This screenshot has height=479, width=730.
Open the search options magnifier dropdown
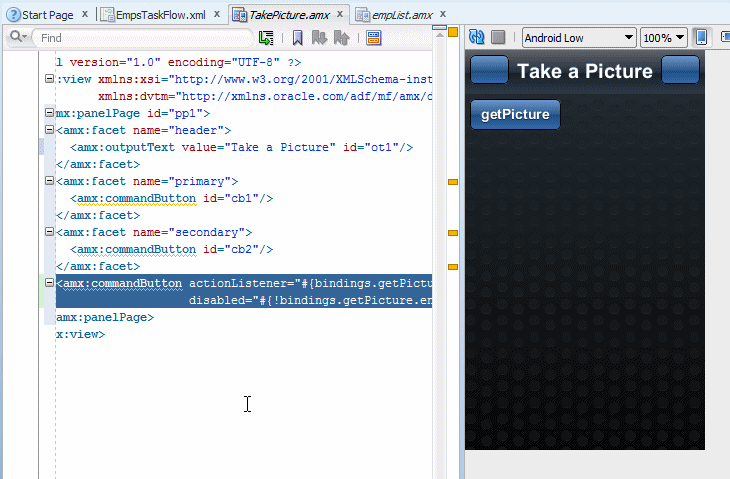tap(18, 37)
